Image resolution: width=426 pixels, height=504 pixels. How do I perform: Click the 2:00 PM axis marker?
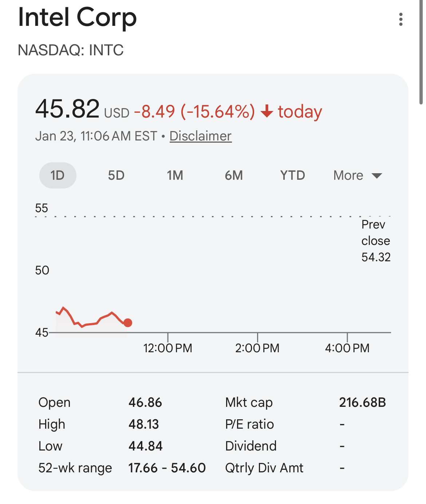click(257, 348)
